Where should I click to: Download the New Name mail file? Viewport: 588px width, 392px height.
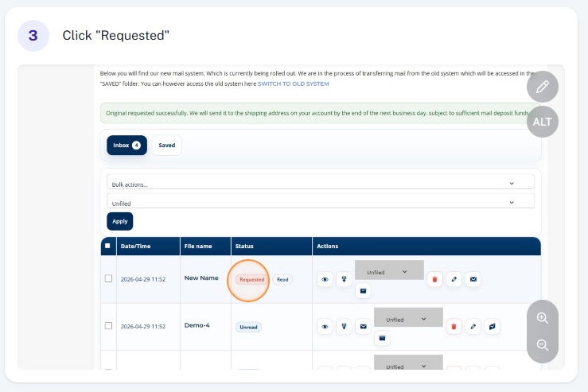coord(344,279)
